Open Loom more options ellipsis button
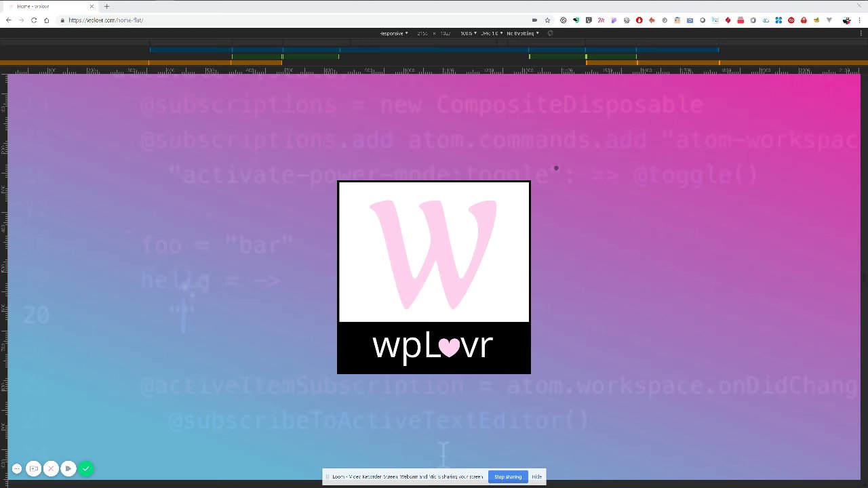 (17, 468)
